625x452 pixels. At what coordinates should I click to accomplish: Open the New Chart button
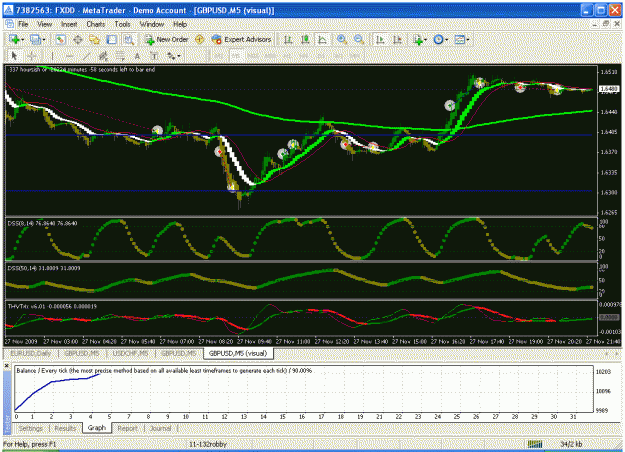[14, 39]
